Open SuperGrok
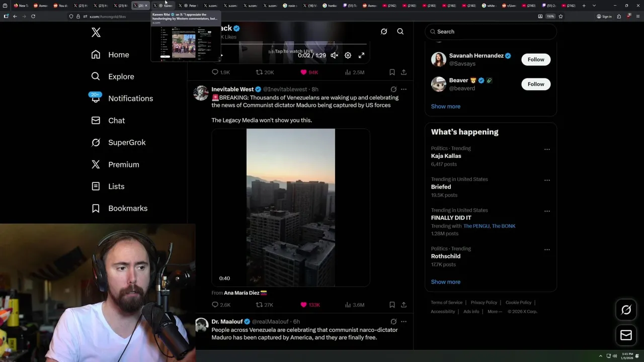Viewport: 644px width, 362px height. 118,142
